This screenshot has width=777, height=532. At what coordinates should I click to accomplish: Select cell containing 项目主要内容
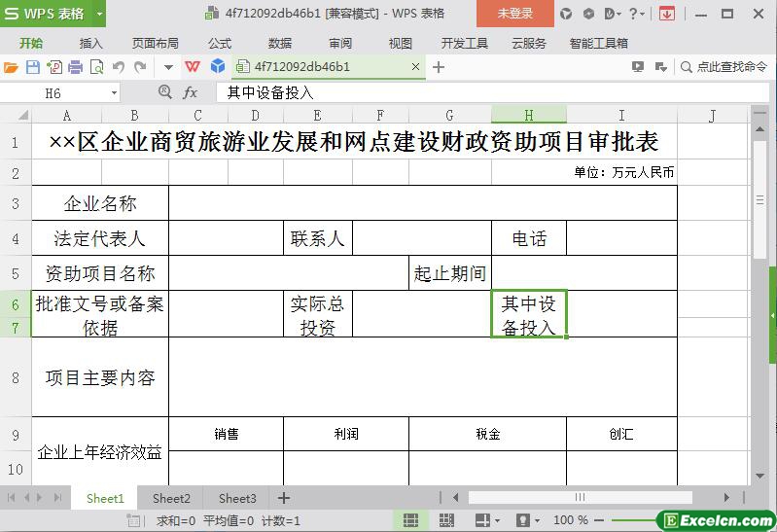(x=100, y=377)
